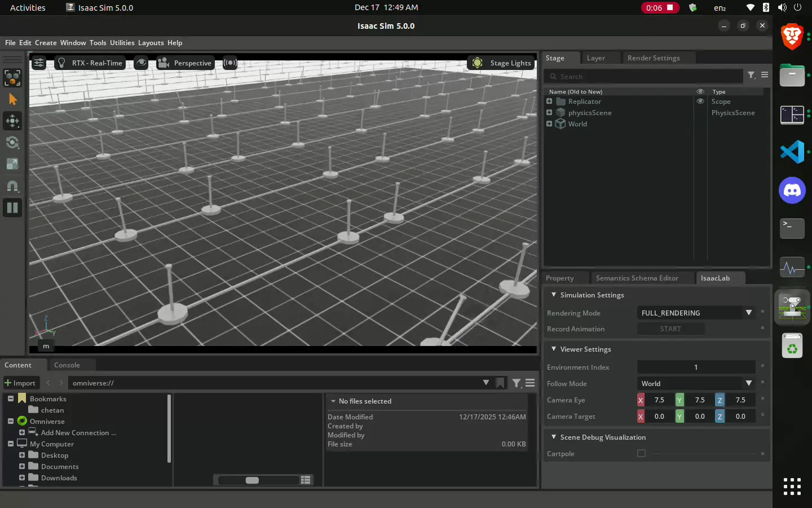Open the Utilities menu
Viewport: 812px width, 508px height.
tap(122, 43)
